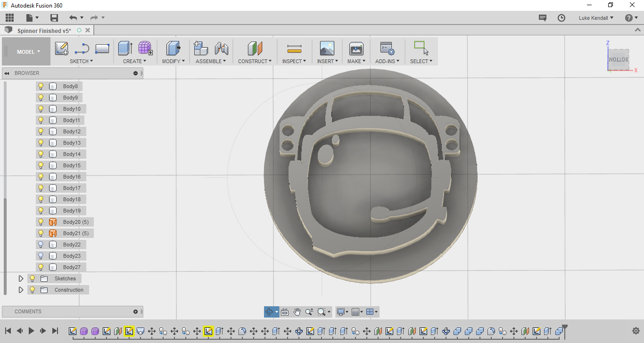Click the Add-Ins scripts icon
644x343 pixels.
click(388, 48)
